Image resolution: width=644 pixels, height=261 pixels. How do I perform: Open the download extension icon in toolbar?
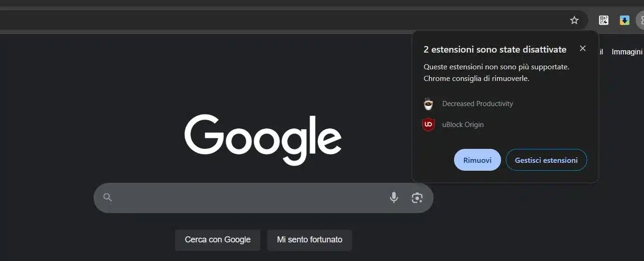click(624, 20)
